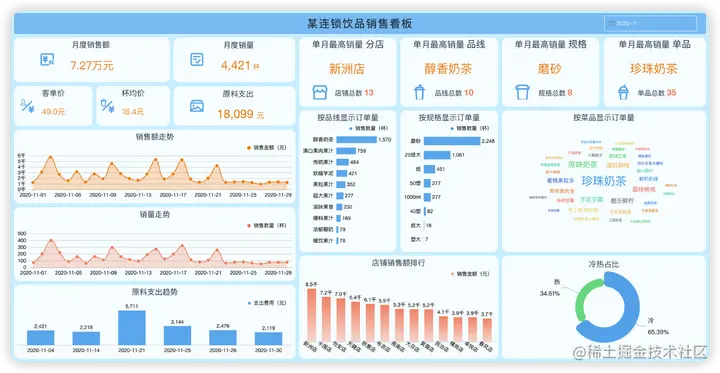720x373 pixels.
Task: Click the spec bar labeled 451
Action: [429, 169]
